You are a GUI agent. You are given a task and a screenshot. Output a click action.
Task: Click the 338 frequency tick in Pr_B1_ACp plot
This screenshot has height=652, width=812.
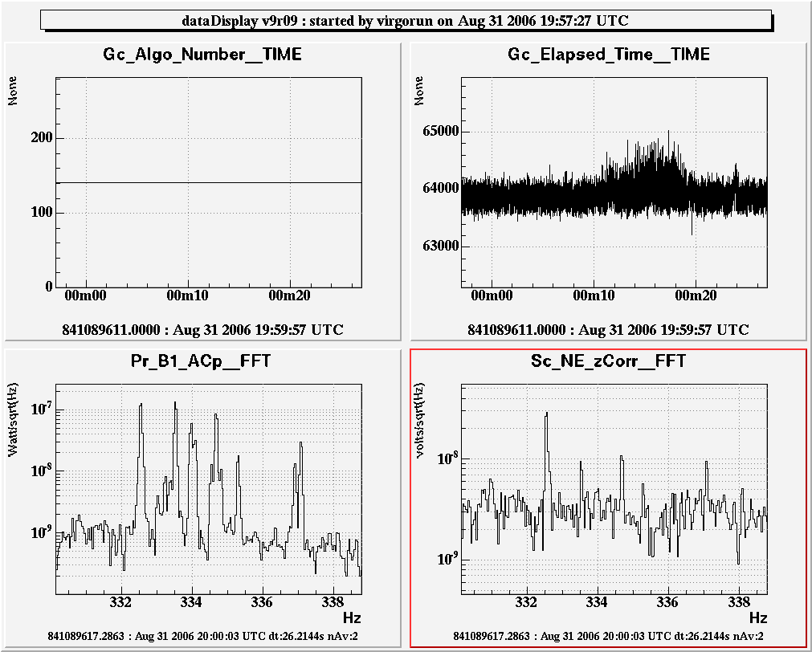333,603
